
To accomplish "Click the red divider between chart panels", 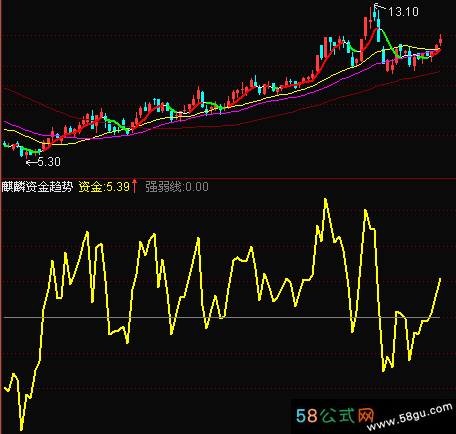I will pos(228,178).
